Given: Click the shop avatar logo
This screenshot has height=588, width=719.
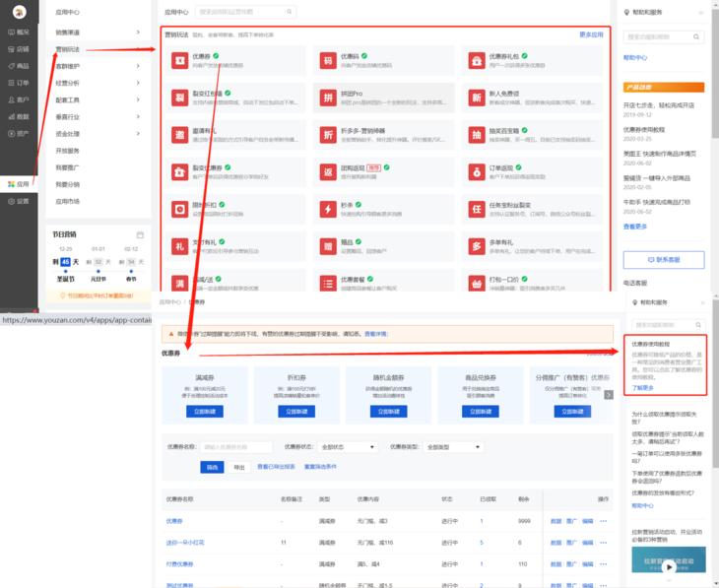Looking at the screenshot, I should coord(20,12).
